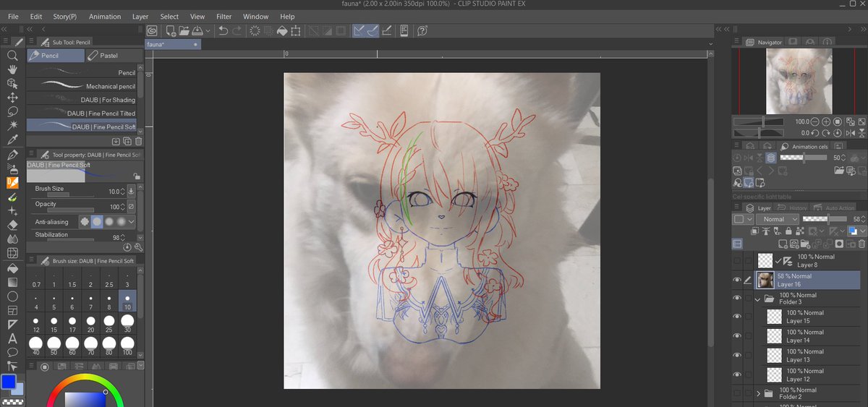Undo the last action
Viewport: 868px width, 407px height.
(x=224, y=30)
